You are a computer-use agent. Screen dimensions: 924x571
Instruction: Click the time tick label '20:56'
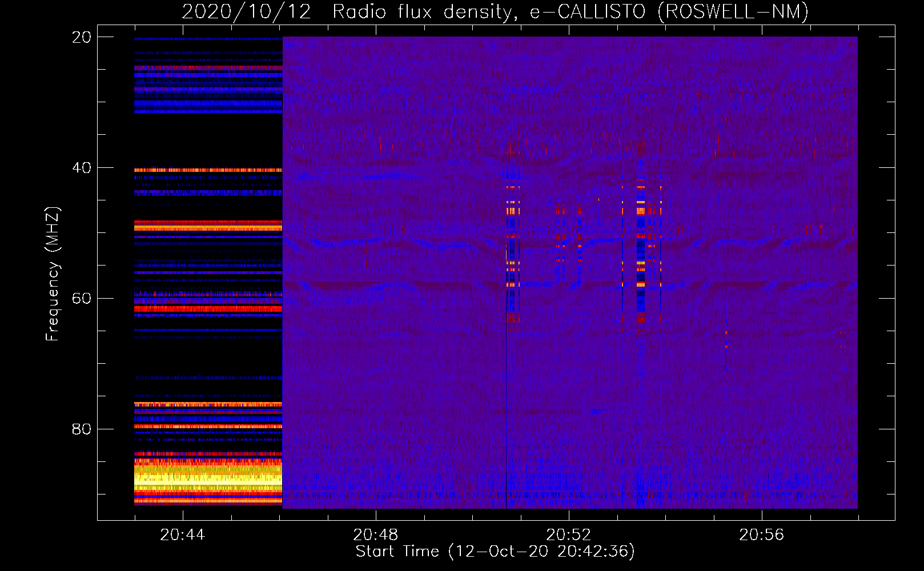pyautogui.click(x=762, y=535)
